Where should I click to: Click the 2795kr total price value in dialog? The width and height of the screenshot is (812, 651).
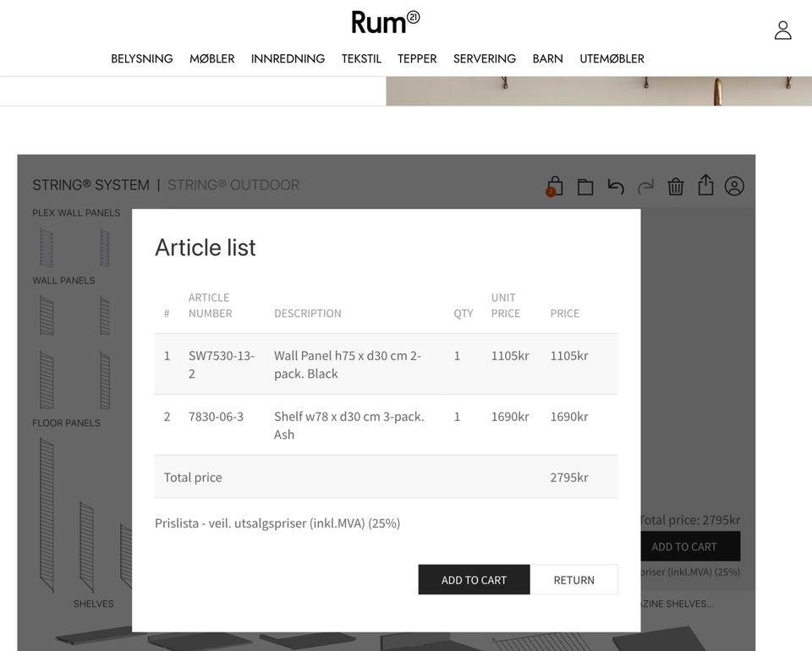[x=569, y=477]
